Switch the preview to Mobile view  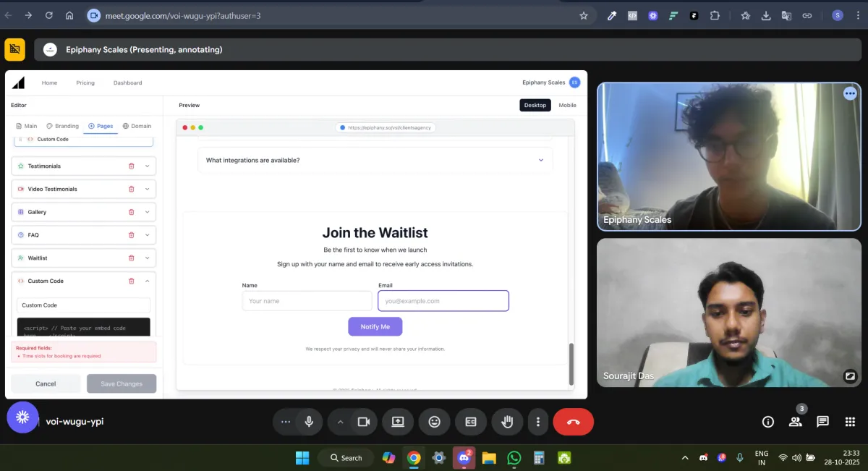coord(568,105)
